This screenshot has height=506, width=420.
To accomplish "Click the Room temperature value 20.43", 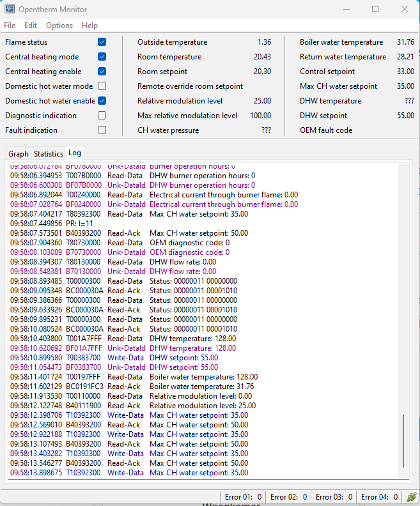I will tap(262, 57).
